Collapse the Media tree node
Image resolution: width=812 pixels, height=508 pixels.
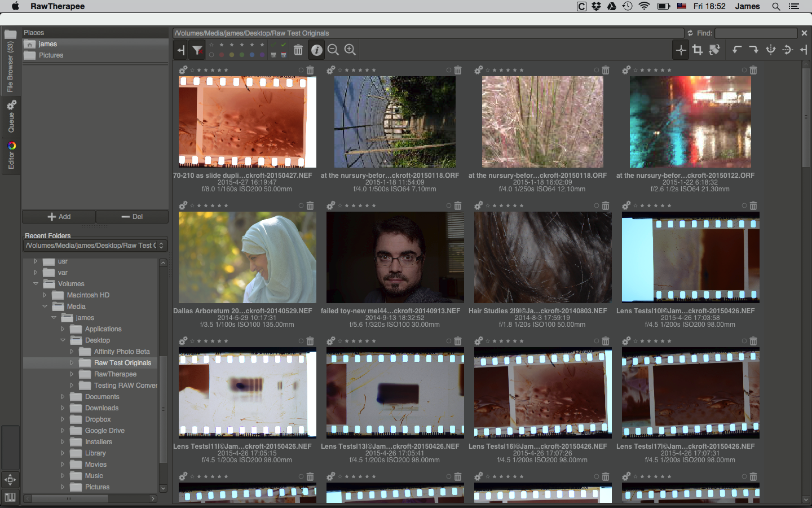pyautogui.click(x=45, y=306)
